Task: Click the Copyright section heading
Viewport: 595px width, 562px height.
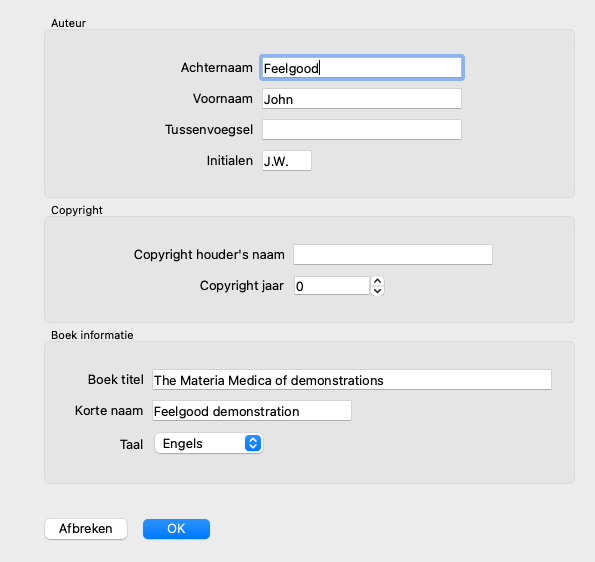Action: pyautogui.click(x=77, y=210)
